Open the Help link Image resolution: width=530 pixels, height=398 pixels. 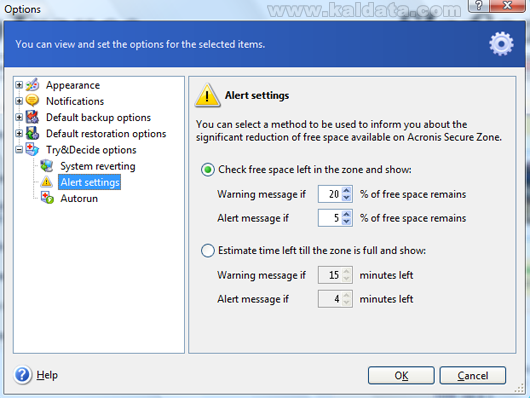tap(47, 375)
